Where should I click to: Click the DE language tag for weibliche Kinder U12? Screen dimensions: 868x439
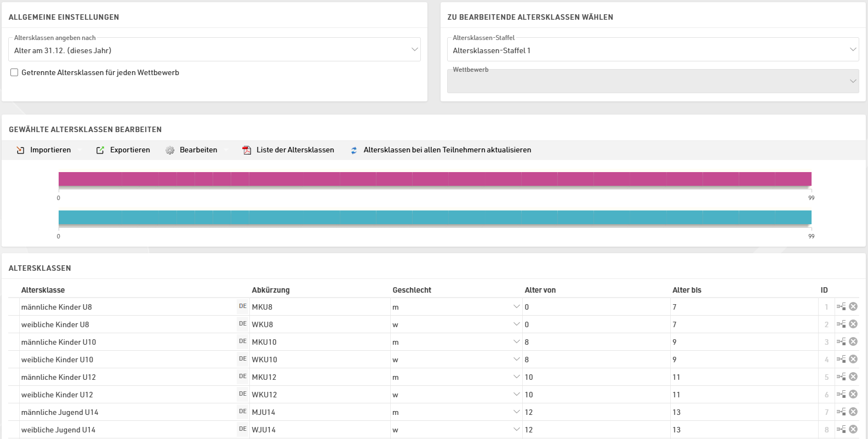click(x=243, y=394)
